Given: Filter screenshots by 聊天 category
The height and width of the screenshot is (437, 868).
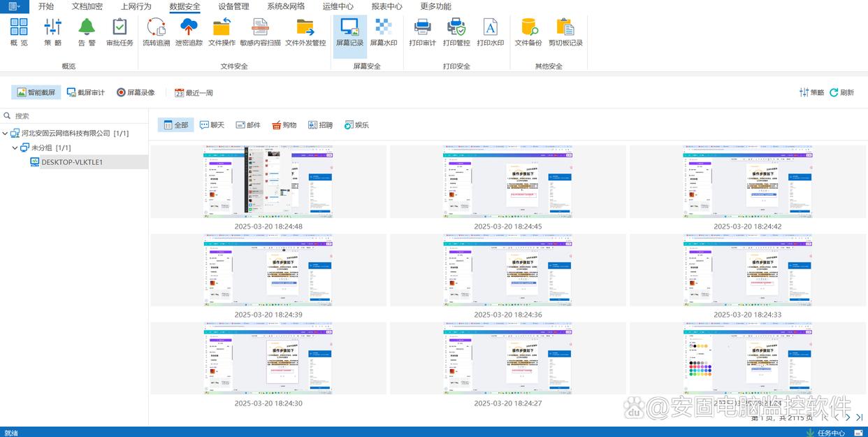Looking at the screenshot, I should point(212,125).
